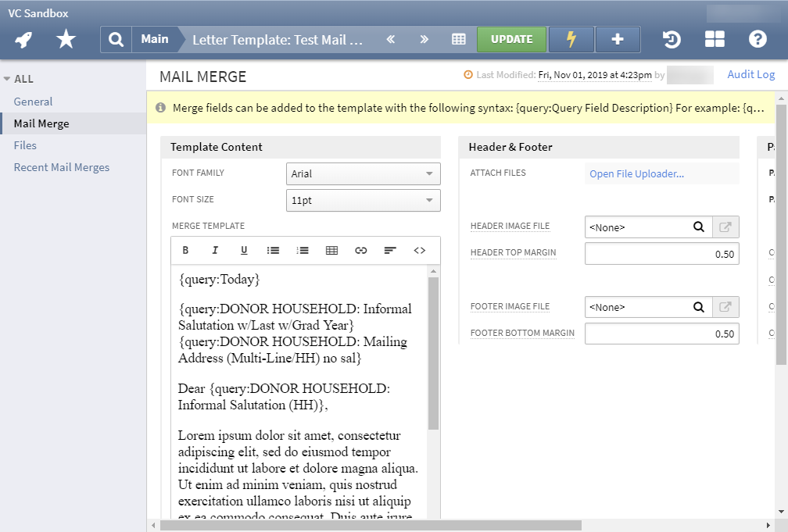788x532 pixels.
Task: Select the underline formatting icon
Action: (x=244, y=250)
